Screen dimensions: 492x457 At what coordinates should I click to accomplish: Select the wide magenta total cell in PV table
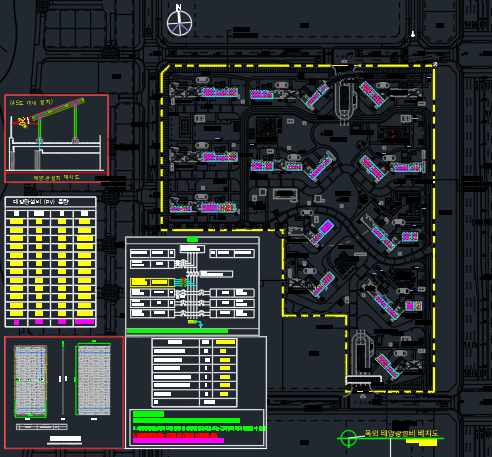(x=85, y=322)
